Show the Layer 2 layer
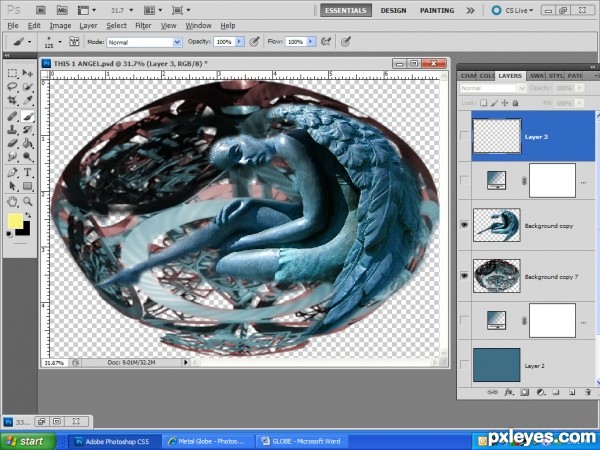The height and width of the screenshot is (450, 600). (464, 365)
